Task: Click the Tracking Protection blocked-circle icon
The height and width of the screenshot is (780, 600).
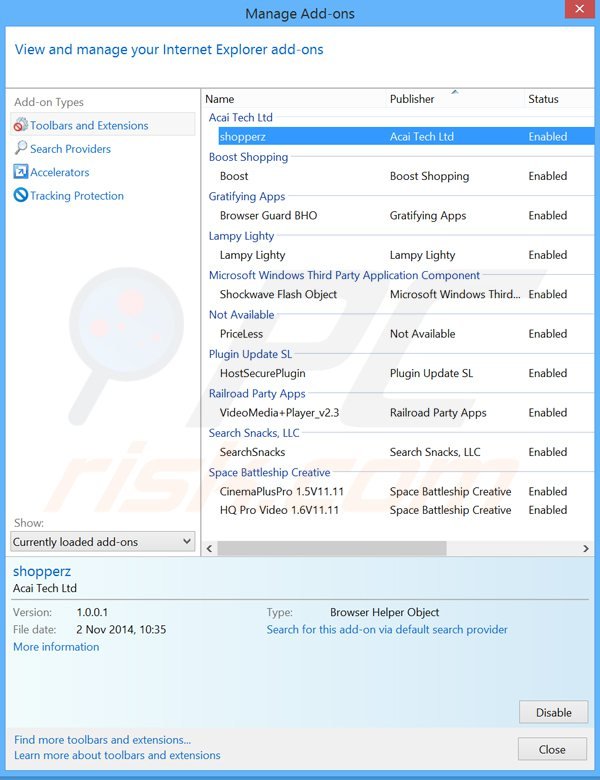Action: 20,195
